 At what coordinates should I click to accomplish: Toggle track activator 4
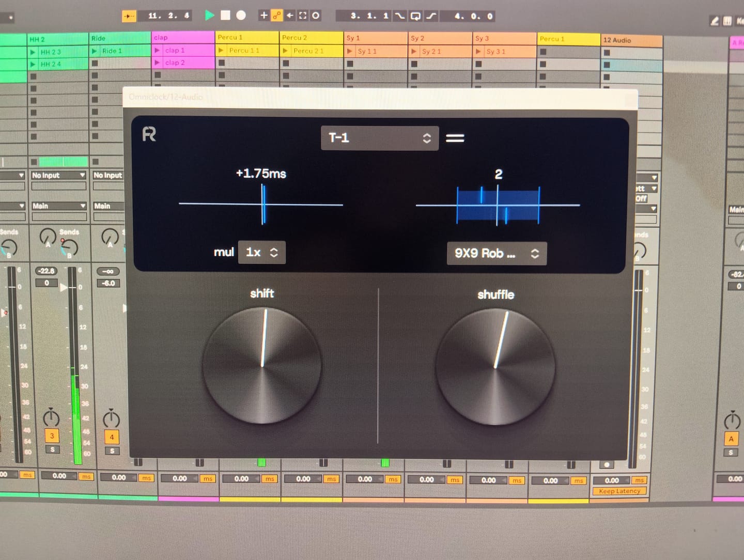(112, 437)
